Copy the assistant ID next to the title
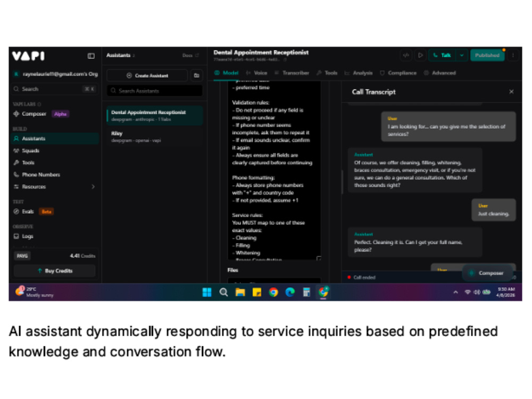 point(285,60)
